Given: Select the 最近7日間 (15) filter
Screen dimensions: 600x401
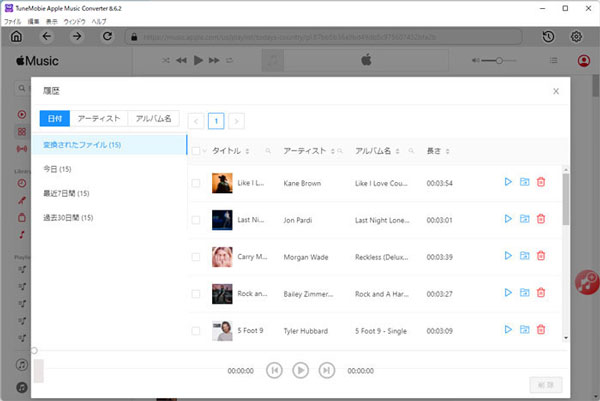Looking at the screenshot, I should (109, 193).
